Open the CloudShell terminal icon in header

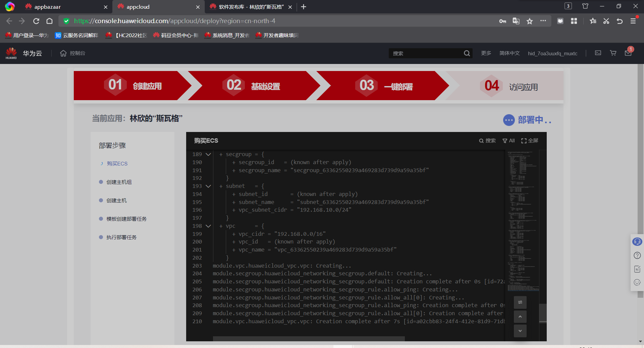(598, 53)
